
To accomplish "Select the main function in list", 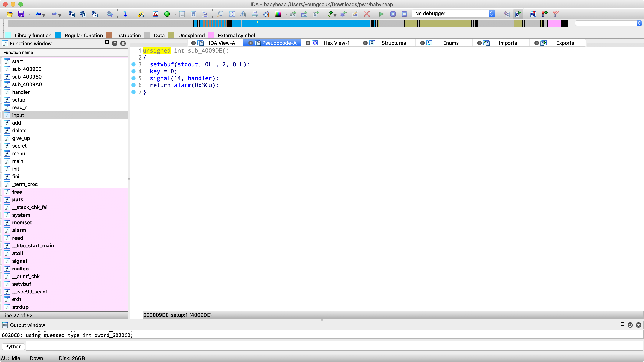I will pos(17,161).
